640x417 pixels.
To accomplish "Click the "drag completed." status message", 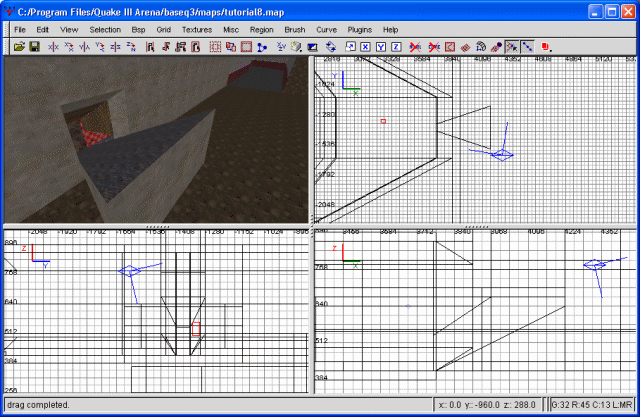I will pos(38,405).
